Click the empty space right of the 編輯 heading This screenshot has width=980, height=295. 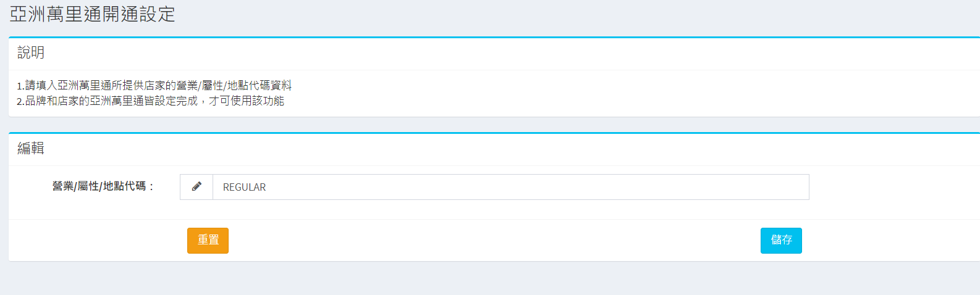point(494,149)
